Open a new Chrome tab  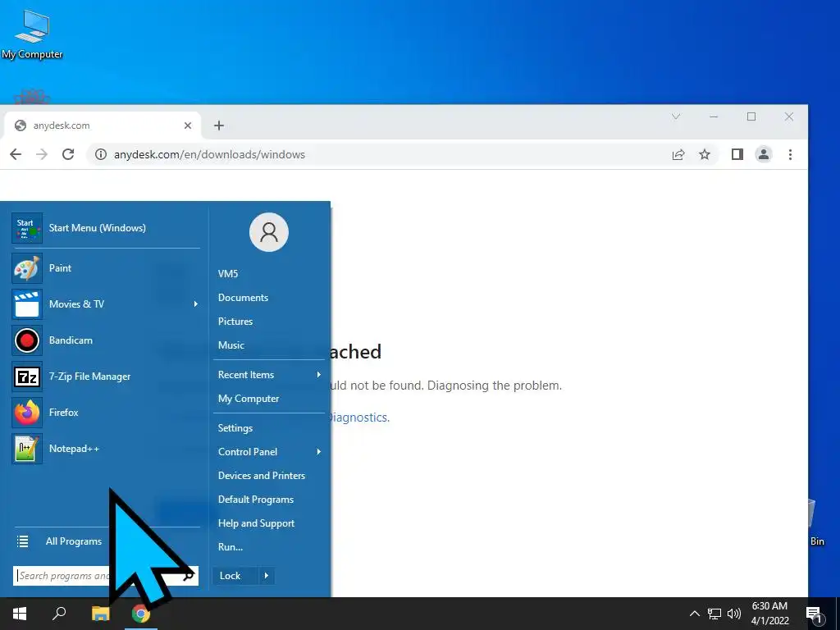(218, 126)
